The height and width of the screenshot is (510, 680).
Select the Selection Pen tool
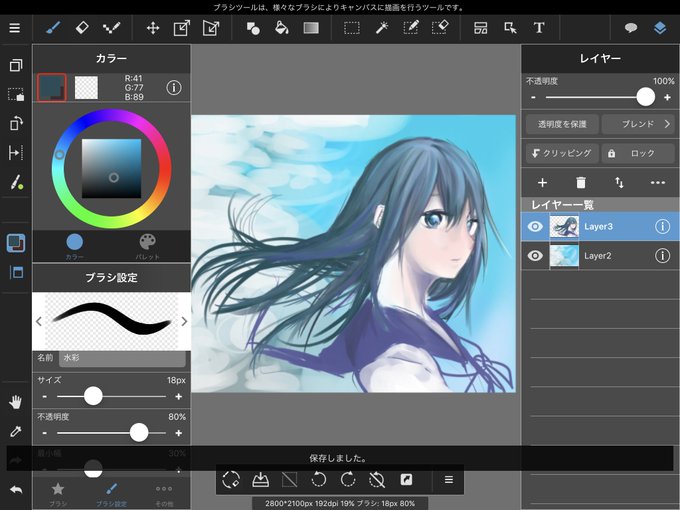(x=410, y=28)
